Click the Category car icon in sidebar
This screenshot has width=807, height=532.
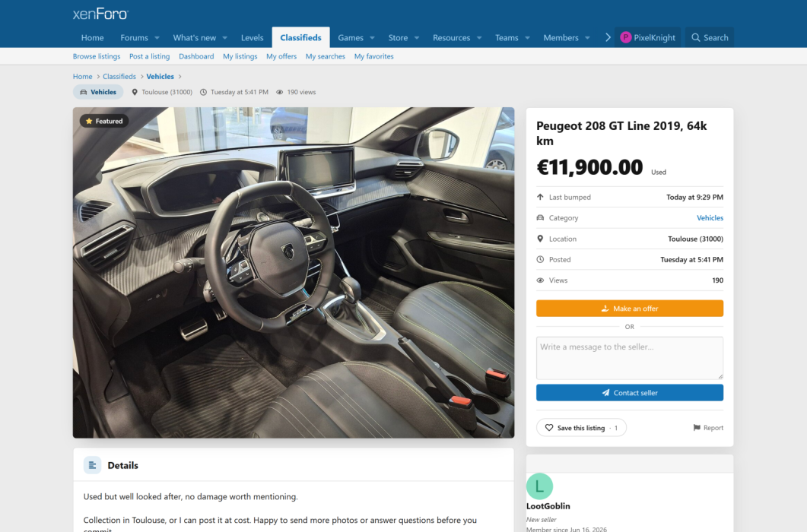pos(540,217)
